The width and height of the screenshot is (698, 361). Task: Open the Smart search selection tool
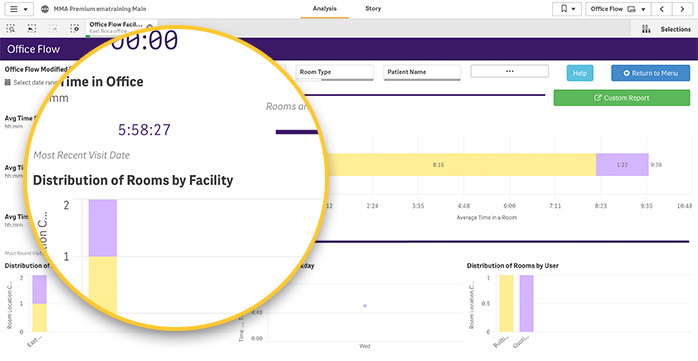tap(10, 29)
